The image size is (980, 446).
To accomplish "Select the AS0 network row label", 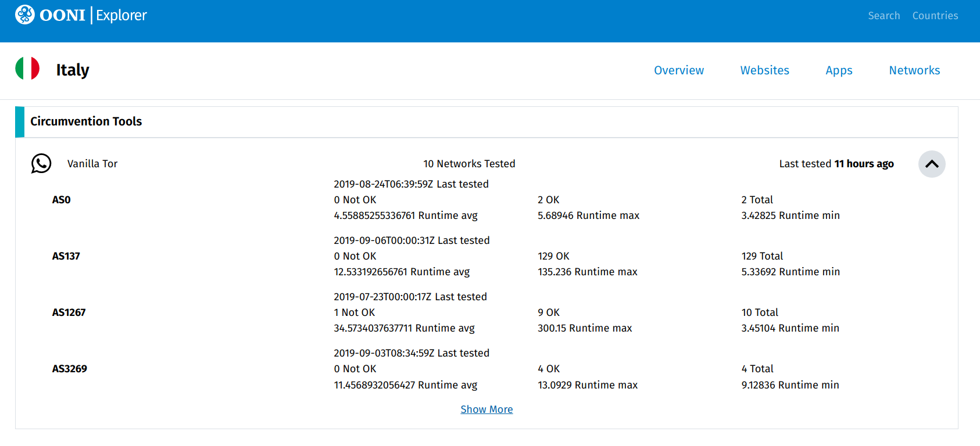I will [x=62, y=200].
